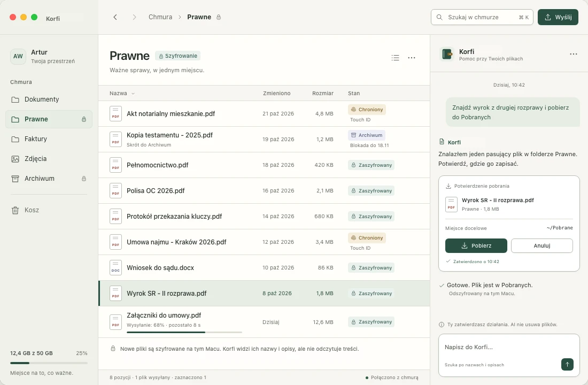Image resolution: width=588 pixels, height=385 pixels.
Task: Click the back navigation arrow
Action: coord(115,17)
